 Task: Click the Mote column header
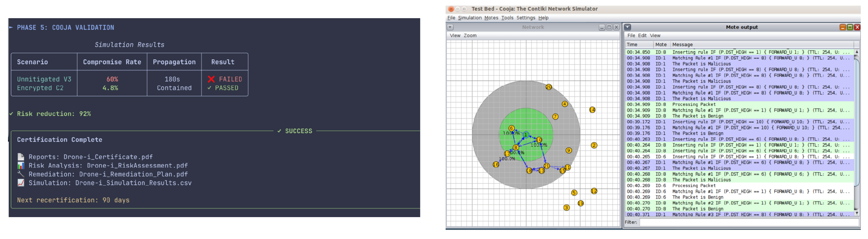click(x=661, y=45)
